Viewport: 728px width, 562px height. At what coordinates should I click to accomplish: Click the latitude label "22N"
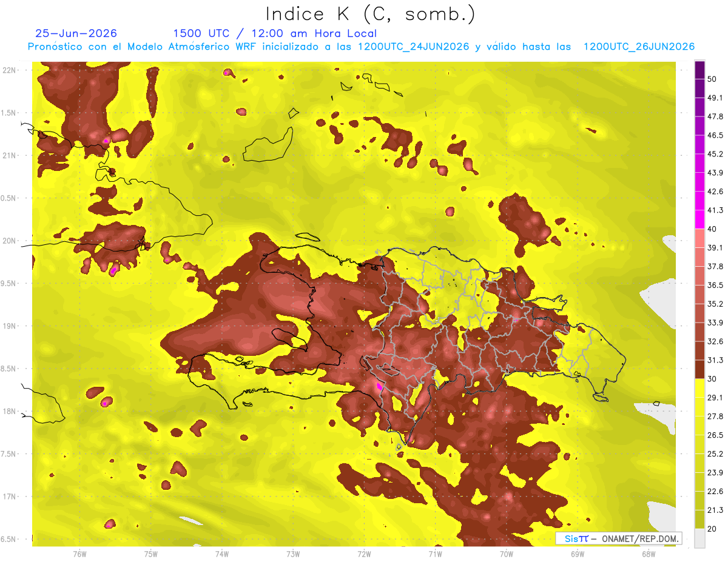[10, 70]
